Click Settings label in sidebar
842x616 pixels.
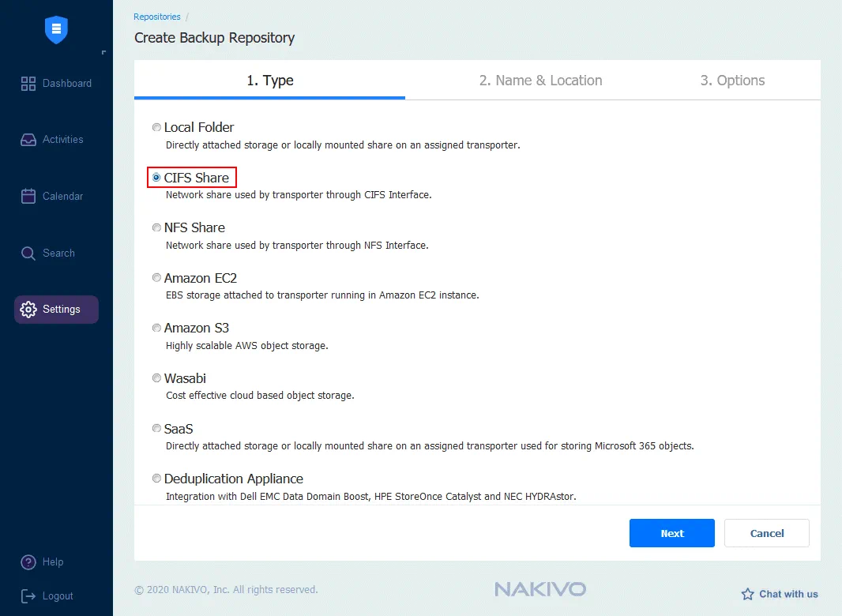[x=62, y=310]
